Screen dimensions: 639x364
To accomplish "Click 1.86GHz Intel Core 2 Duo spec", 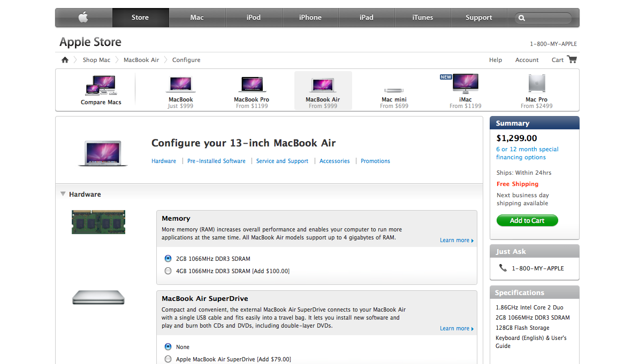I will click(x=529, y=307).
